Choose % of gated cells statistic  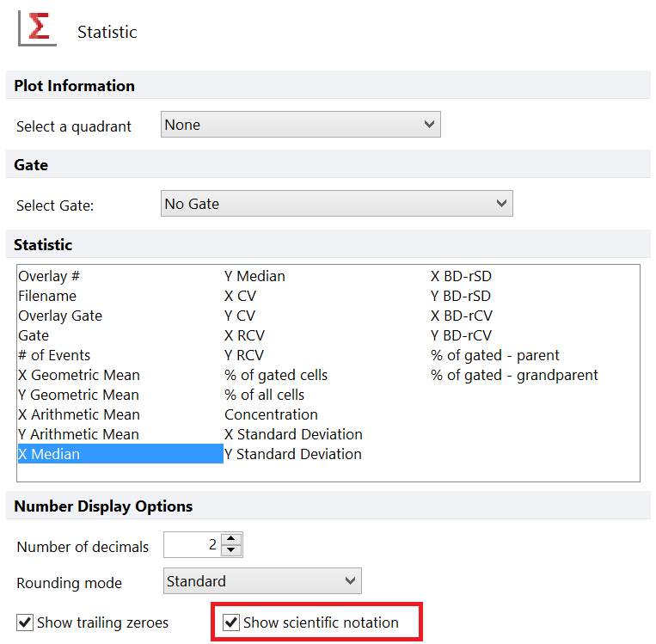(276, 375)
